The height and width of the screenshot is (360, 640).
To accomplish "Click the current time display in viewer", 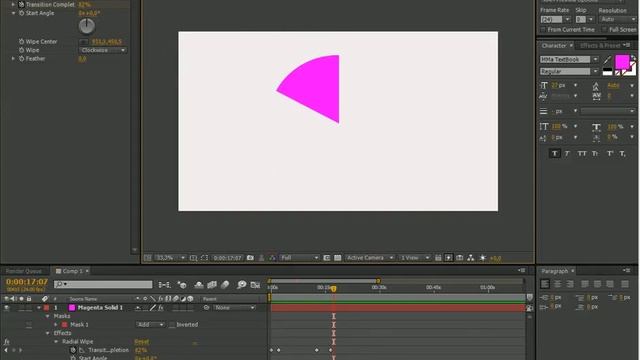I will (x=228, y=258).
